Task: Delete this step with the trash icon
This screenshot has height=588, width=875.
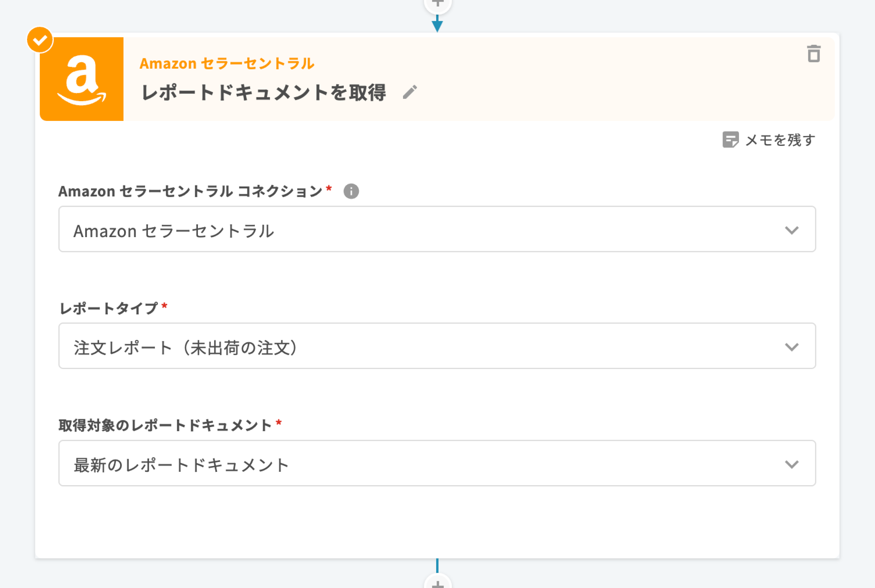Action: [813, 54]
